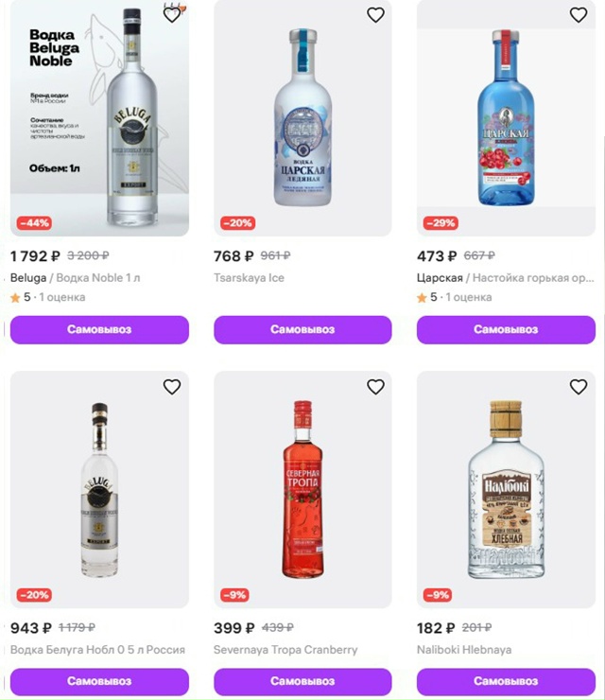Click the -44% discount badge
Screen dimensions: 605x700
(34, 223)
